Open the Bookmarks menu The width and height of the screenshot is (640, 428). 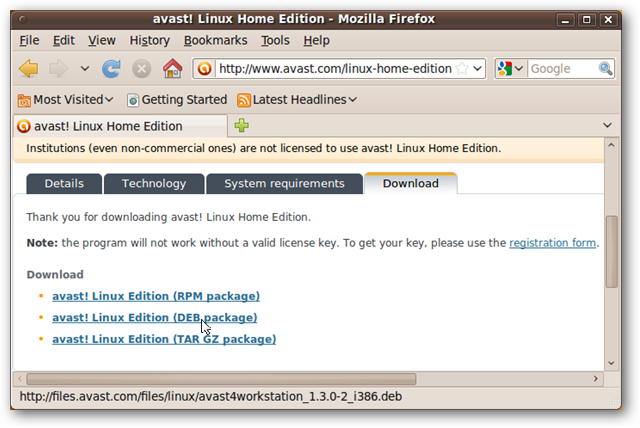point(216,40)
